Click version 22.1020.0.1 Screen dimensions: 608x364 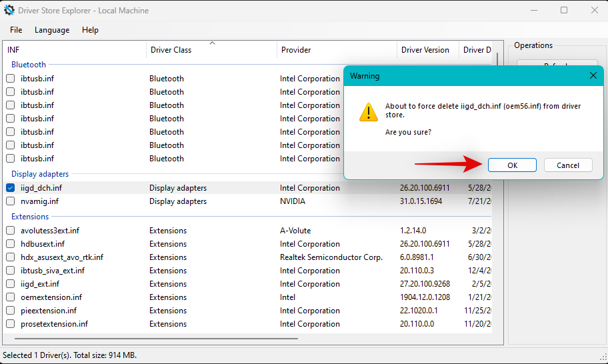click(419, 311)
